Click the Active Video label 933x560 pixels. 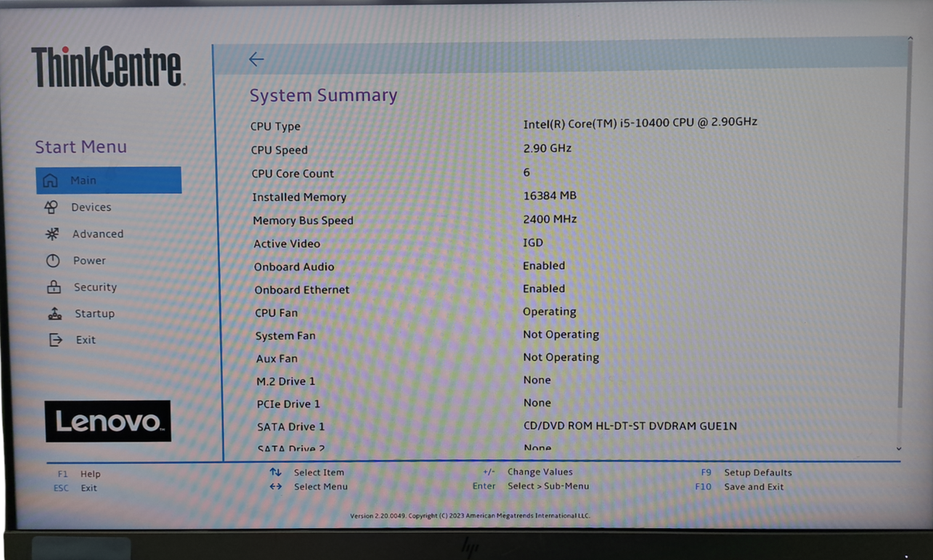pos(286,243)
